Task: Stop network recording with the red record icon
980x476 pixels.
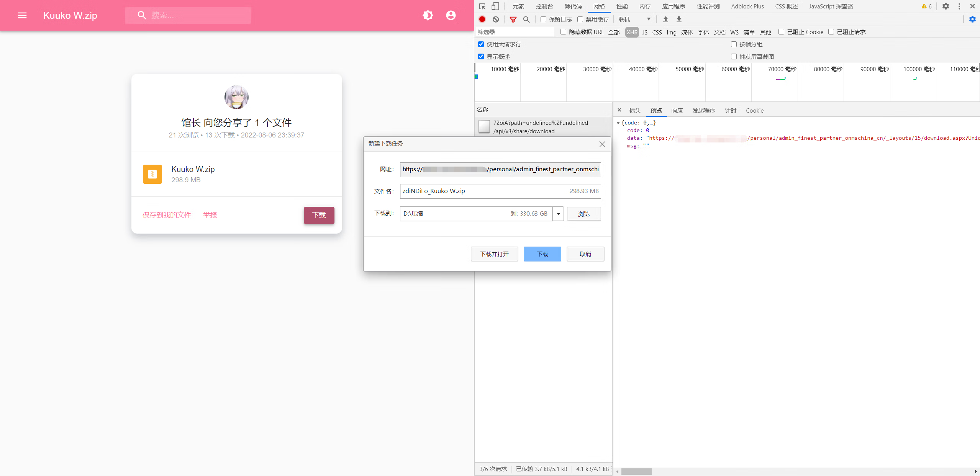Action: tap(482, 19)
